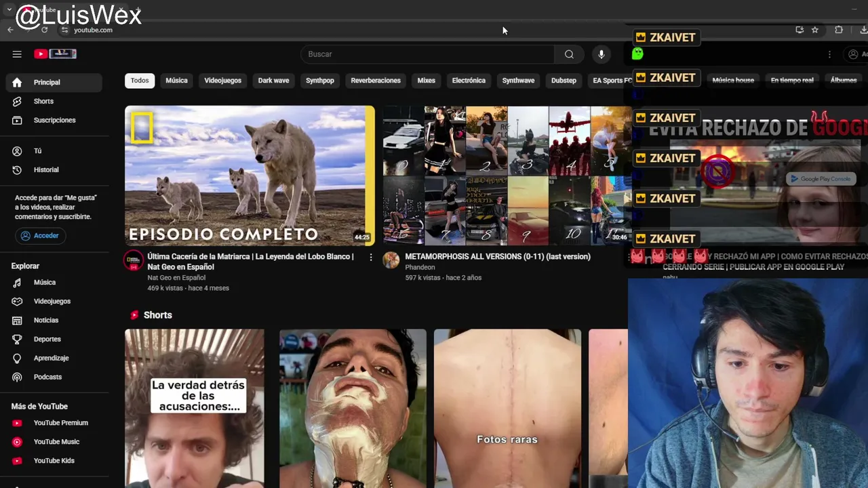Viewport: 868px width, 488px height.
Task: Click the YouTube Kids icon
Action: [18, 461]
